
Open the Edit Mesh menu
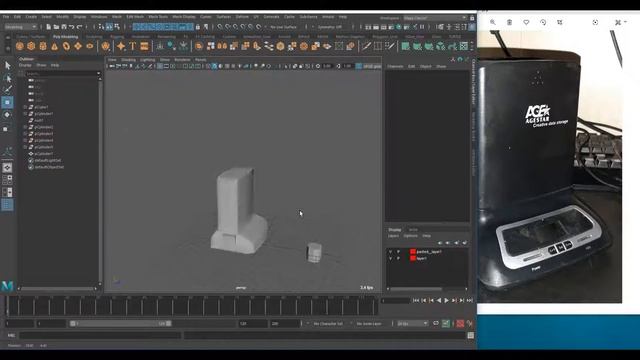click(x=135, y=17)
